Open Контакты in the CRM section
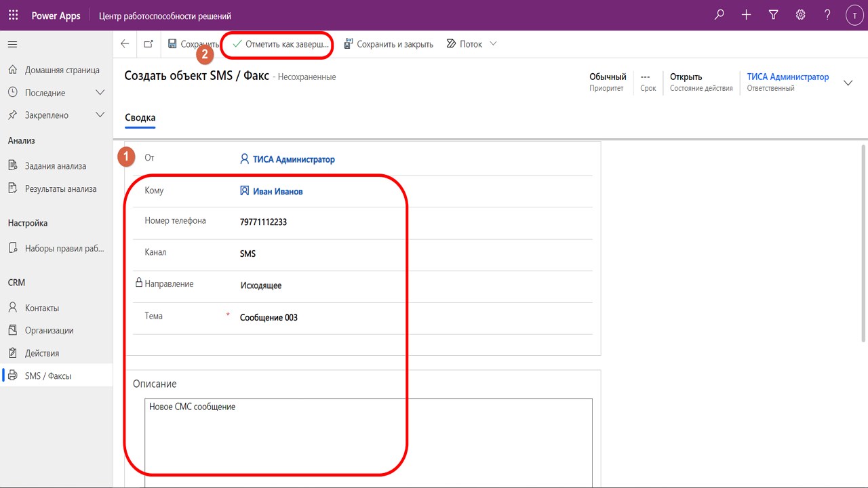868x488 pixels. (42, 308)
